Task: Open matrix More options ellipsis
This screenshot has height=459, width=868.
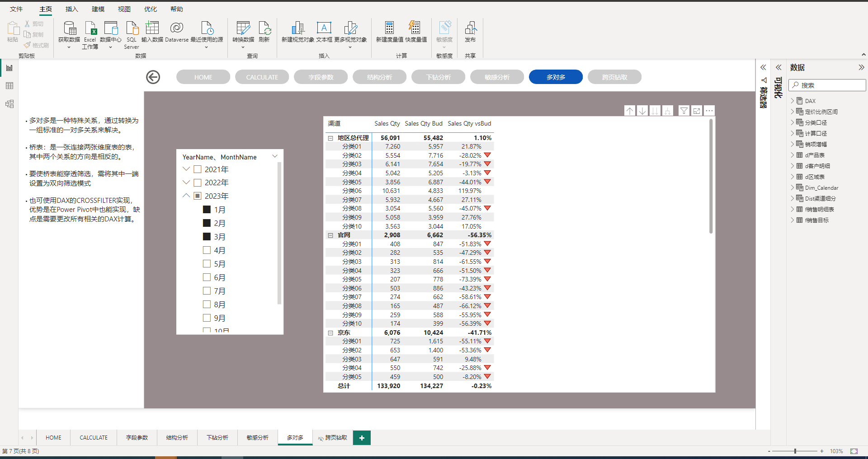Action: 709,111
